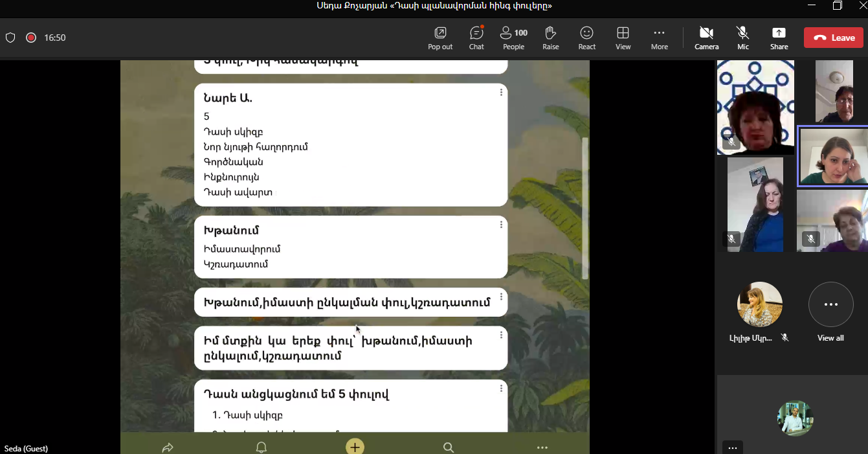Click the "1. Դասի սկիզբ" list item
868x454 pixels.
(248, 415)
